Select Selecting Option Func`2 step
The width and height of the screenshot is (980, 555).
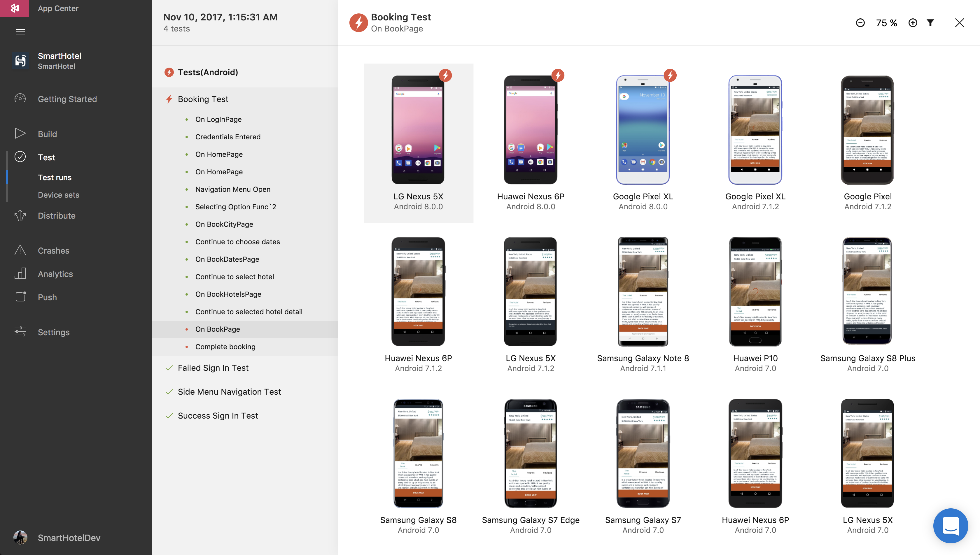[236, 207]
